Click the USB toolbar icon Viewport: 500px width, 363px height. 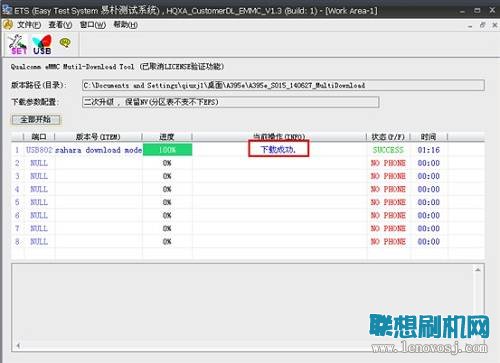(x=42, y=45)
